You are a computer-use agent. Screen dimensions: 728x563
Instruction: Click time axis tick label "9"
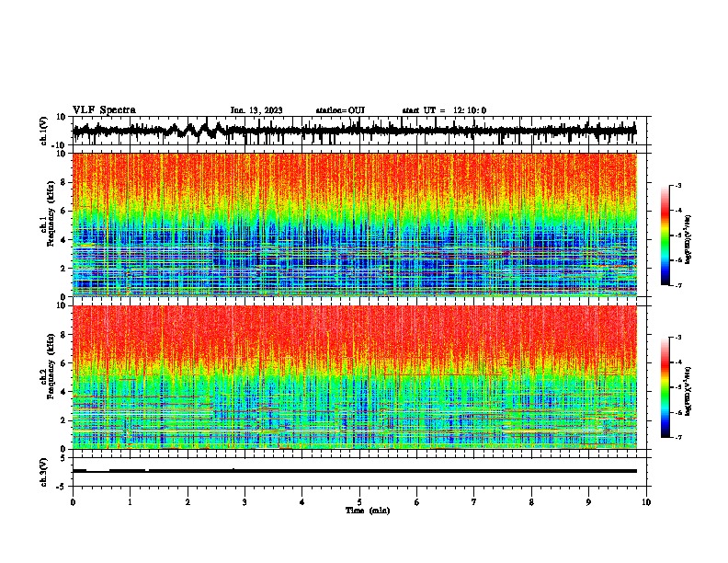(588, 502)
